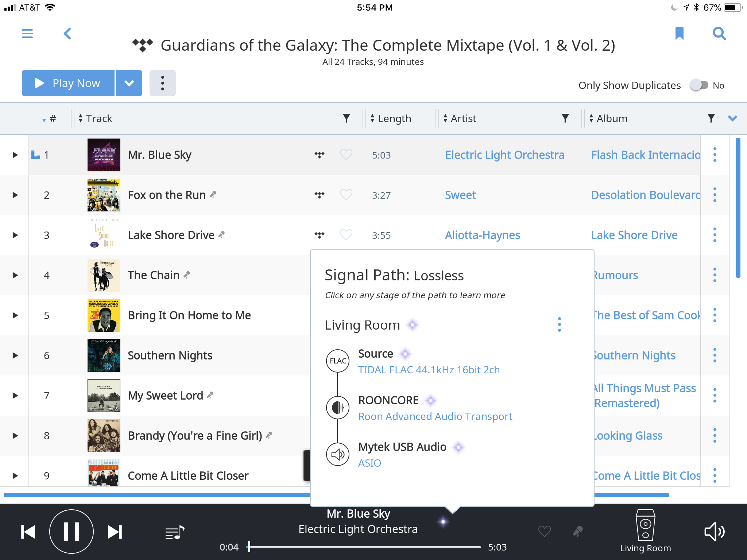Viewport: 747px width, 560px height.
Task: Click the Play Now button
Action: coord(68,83)
